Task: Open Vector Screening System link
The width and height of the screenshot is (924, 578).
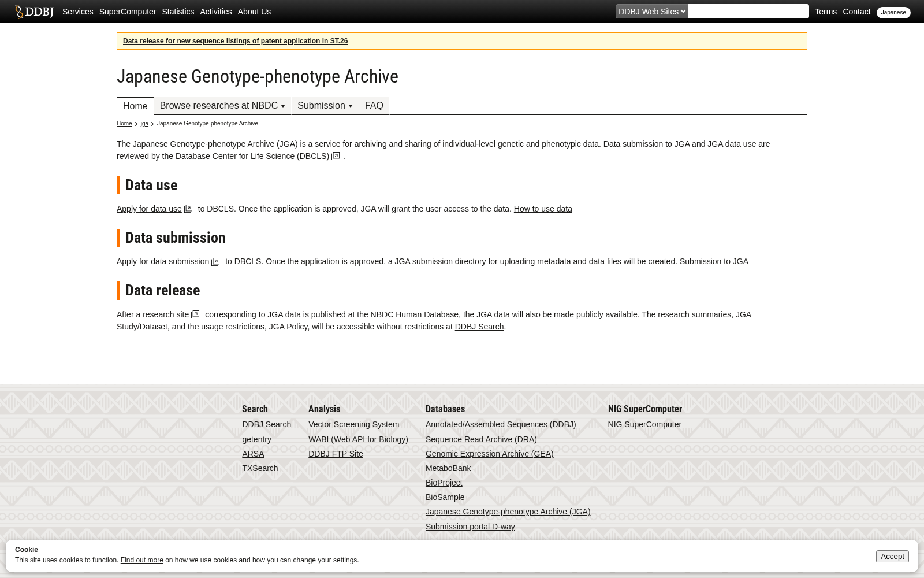Action: coord(353,424)
